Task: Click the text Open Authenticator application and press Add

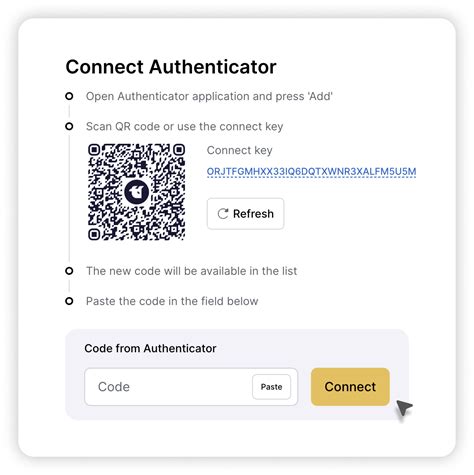Action: click(x=209, y=96)
